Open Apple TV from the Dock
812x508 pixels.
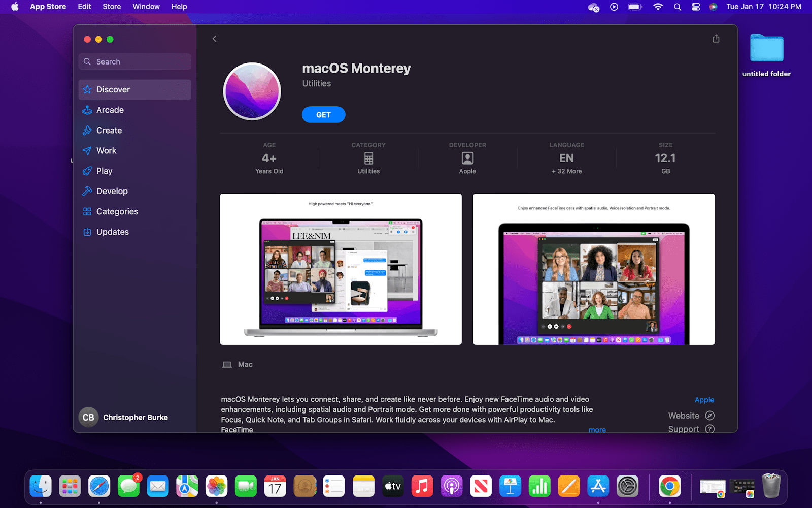click(393, 487)
